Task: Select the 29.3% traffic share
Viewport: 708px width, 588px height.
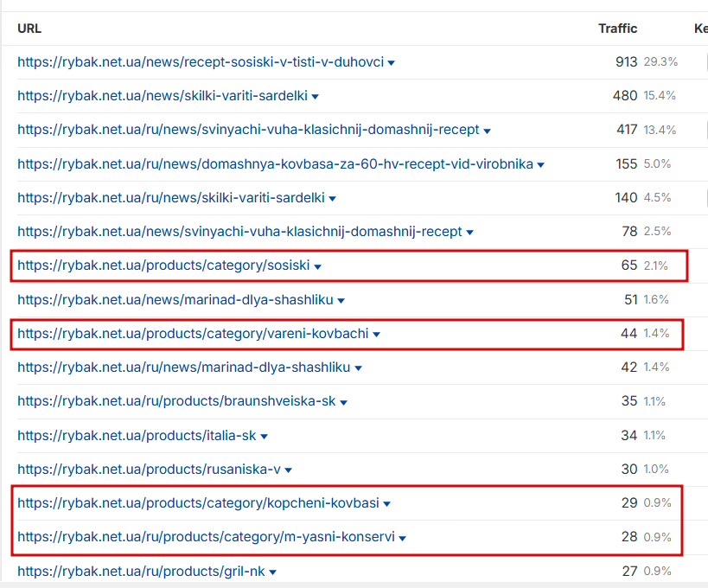Action: coord(660,62)
